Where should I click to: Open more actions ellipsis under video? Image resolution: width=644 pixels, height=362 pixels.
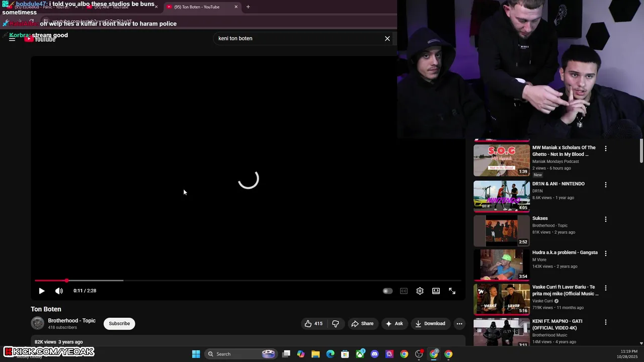459,323
